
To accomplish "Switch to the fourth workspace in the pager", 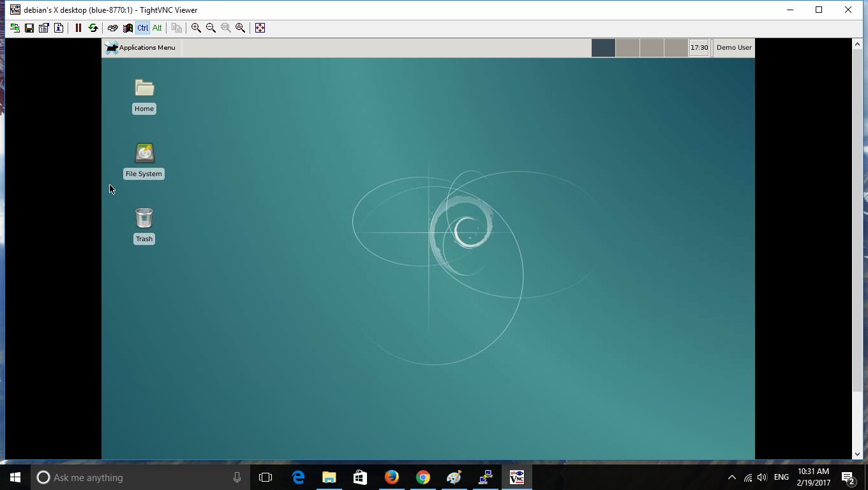I will (676, 48).
